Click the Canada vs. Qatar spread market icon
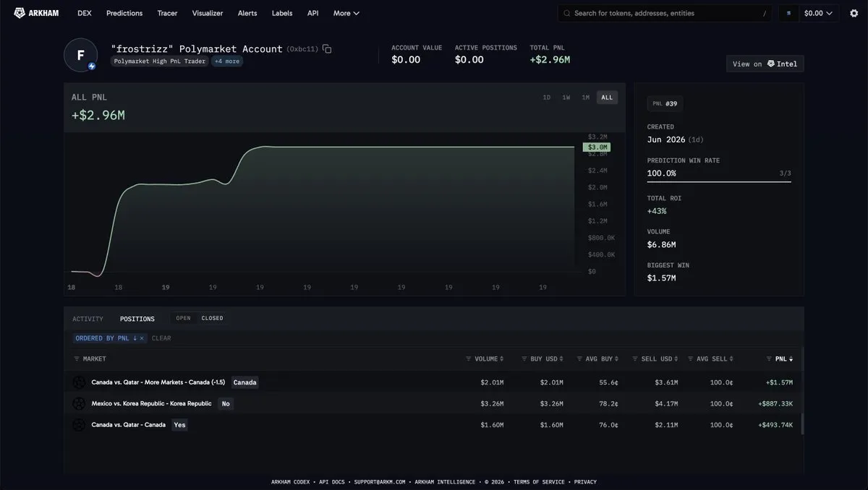This screenshot has width=868, height=490. coord(80,382)
